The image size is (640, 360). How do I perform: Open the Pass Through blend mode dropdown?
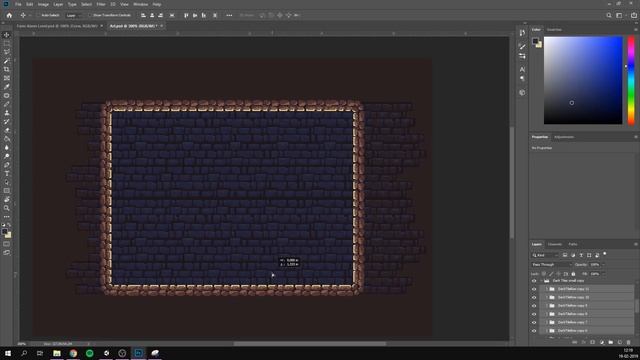552,264
